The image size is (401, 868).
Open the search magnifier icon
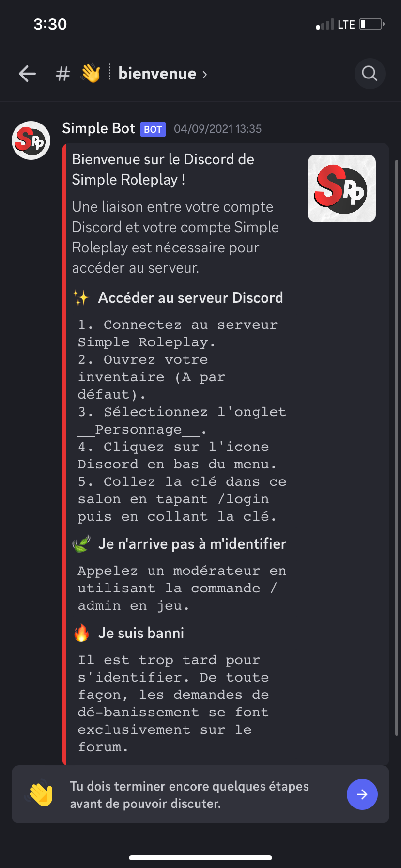click(x=370, y=74)
